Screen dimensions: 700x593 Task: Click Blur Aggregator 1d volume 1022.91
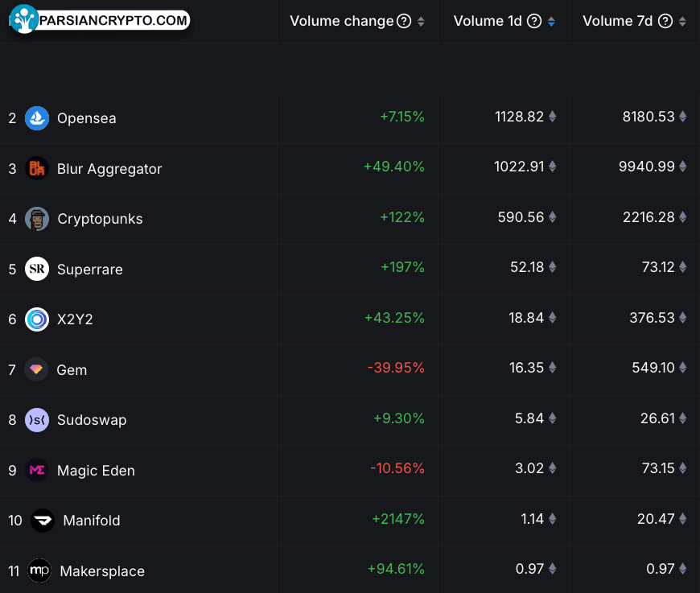[519, 167]
